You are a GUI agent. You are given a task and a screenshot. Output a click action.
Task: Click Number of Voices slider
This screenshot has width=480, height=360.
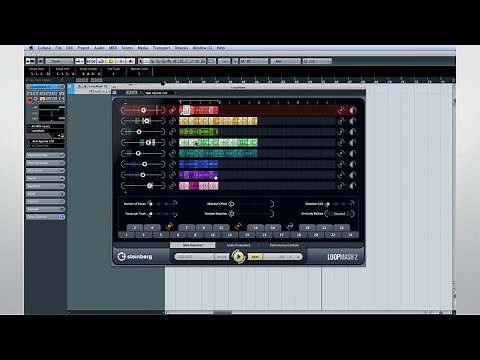(x=162, y=204)
